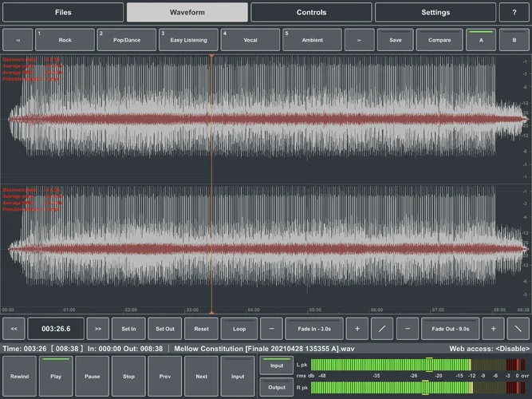Image resolution: width=532 pixels, height=399 pixels.
Task: Open the Files tab
Action: [63, 13]
